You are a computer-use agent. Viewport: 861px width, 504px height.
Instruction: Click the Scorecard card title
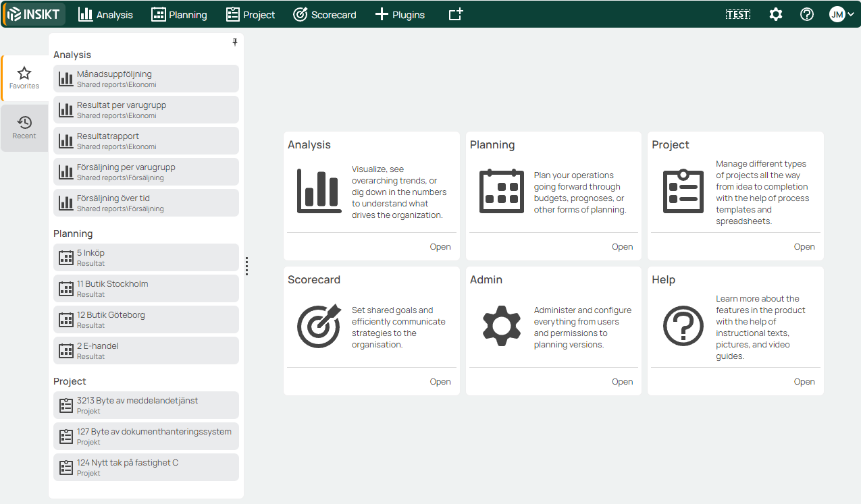click(314, 280)
